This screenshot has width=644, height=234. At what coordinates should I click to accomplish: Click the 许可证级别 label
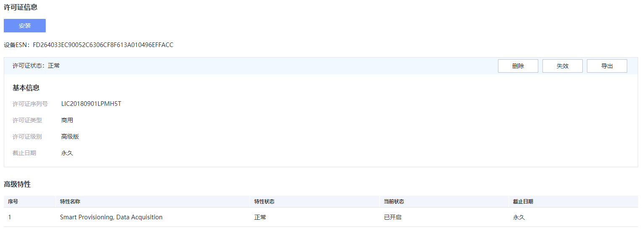(x=27, y=137)
